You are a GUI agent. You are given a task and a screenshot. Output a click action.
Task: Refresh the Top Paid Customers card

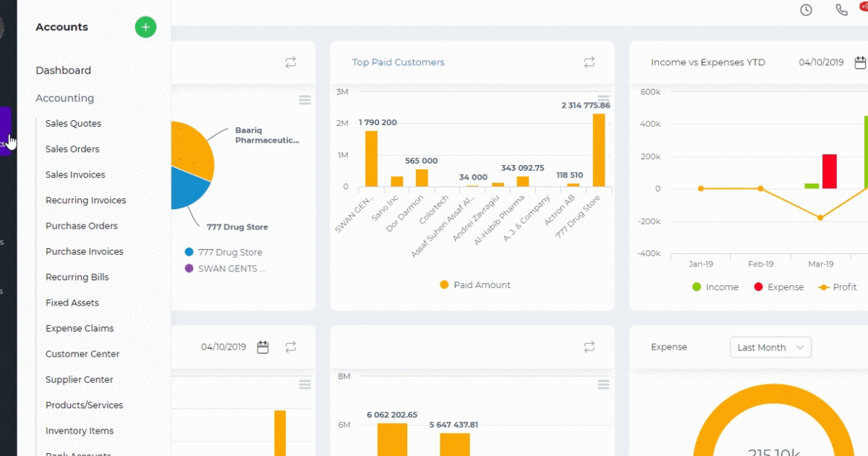(x=590, y=63)
